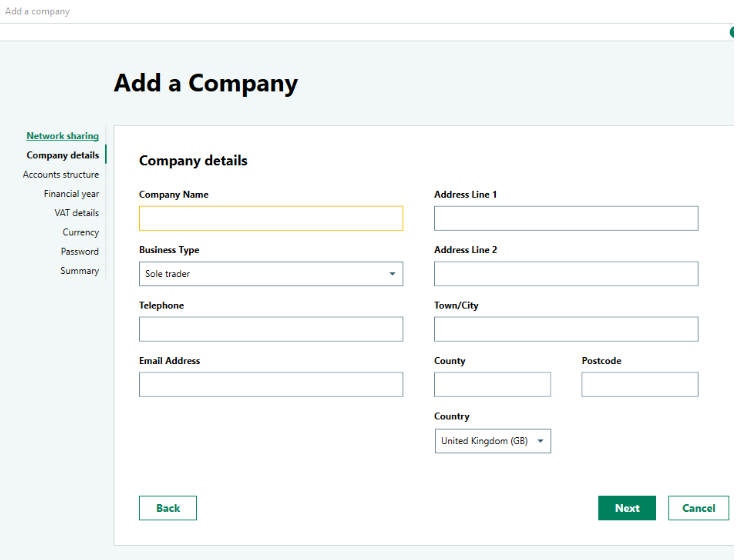
Task: View the Summary step
Action: 80,271
